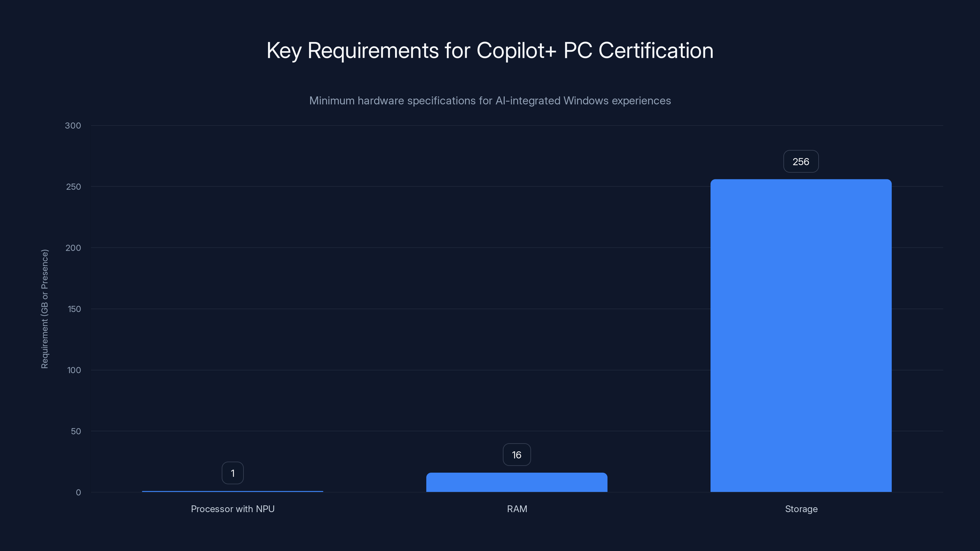This screenshot has width=980, height=551.
Task: Click the 150 tick mark label
Action: point(74,309)
